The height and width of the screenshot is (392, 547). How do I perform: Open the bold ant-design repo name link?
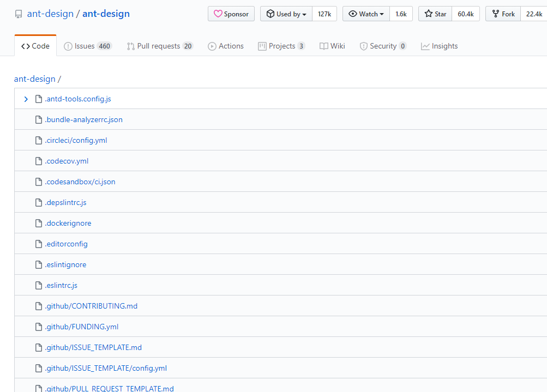(x=106, y=14)
